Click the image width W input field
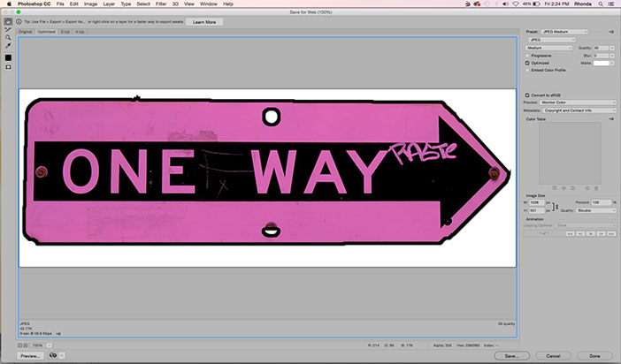This screenshot has width=621, height=364. tap(537, 202)
